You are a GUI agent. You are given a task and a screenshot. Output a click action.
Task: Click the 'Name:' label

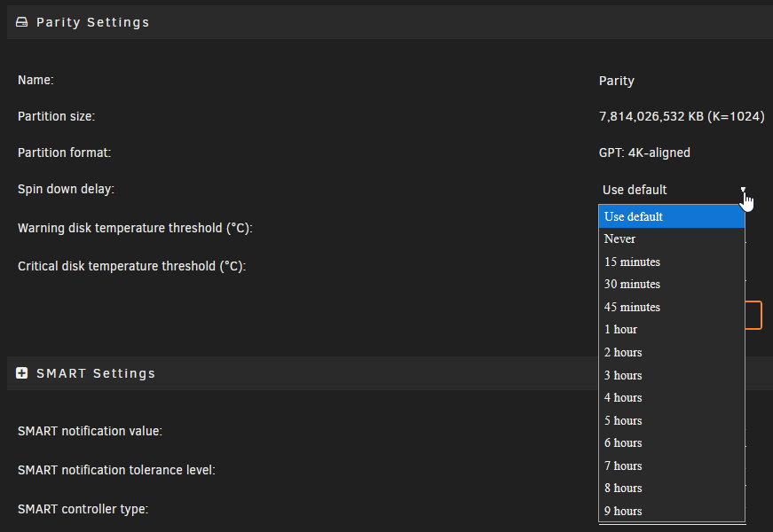tap(35, 80)
